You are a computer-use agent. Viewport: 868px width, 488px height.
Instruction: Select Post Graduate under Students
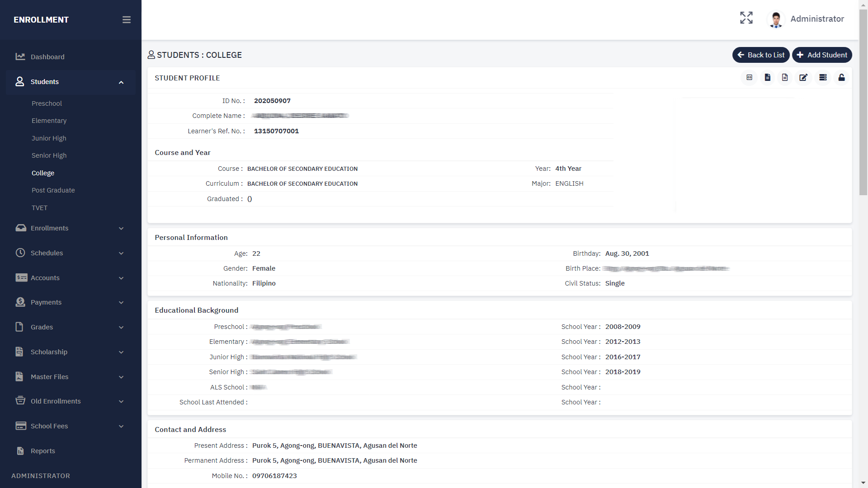pyautogui.click(x=53, y=190)
